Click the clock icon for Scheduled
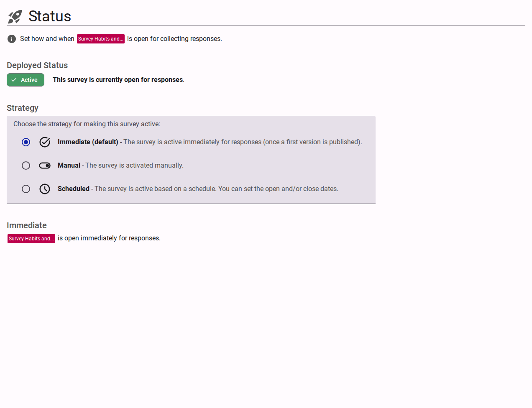The image size is (532, 408). click(45, 189)
